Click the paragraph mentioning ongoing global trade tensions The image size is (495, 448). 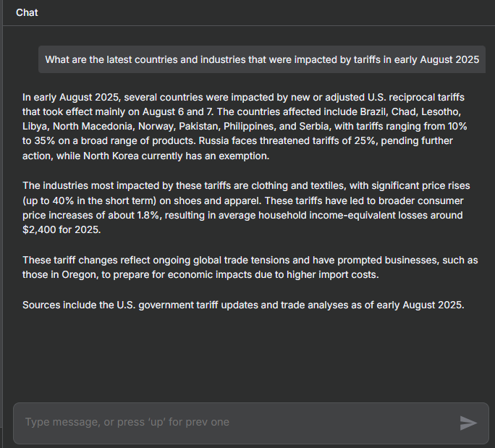(x=250, y=267)
